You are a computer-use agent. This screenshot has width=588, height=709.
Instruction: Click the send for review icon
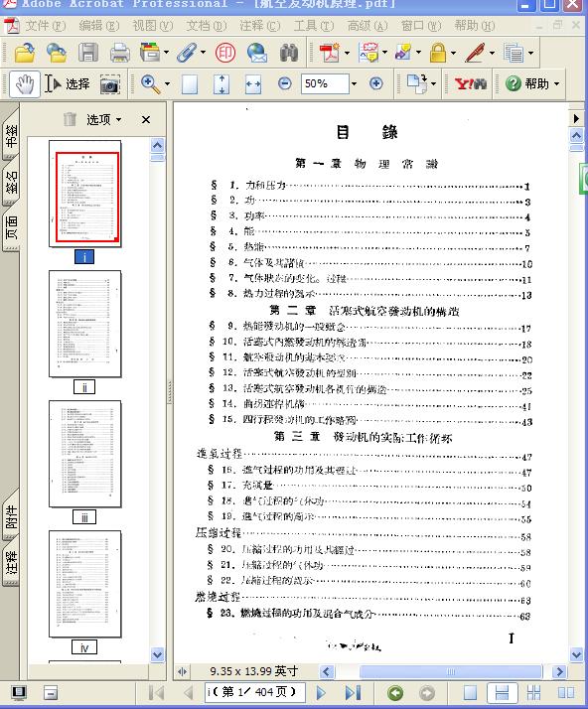click(403, 53)
